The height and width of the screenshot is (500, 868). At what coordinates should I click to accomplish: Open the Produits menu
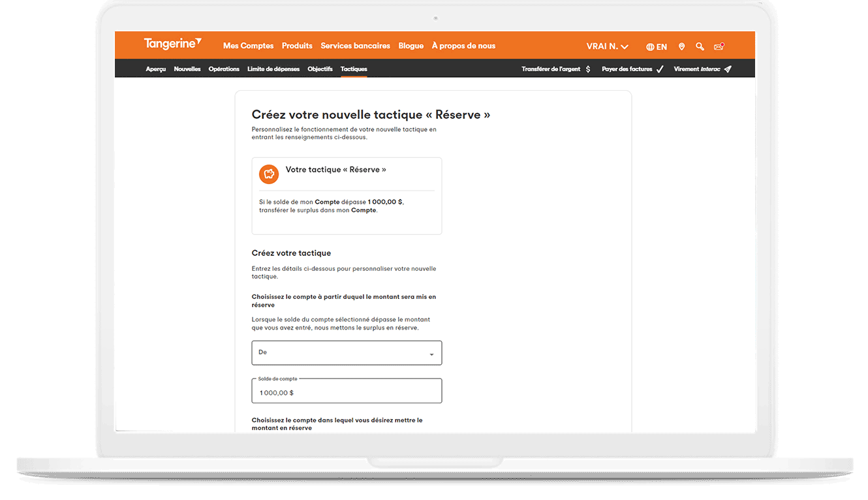click(x=297, y=46)
